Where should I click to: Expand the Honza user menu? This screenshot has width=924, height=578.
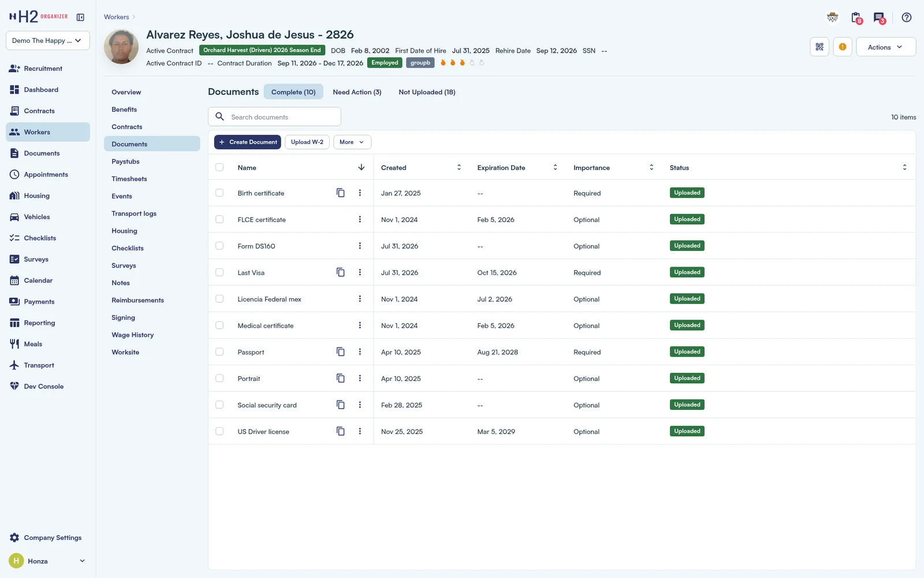click(x=48, y=561)
